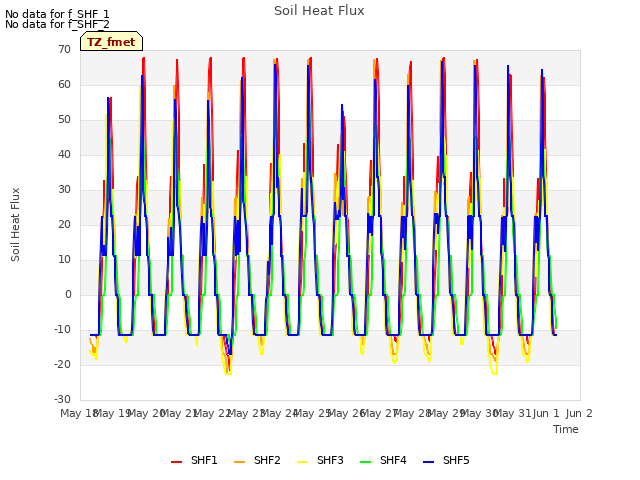Click the y-axis tick label -30
This screenshot has height=480, width=640.
click(62, 400)
